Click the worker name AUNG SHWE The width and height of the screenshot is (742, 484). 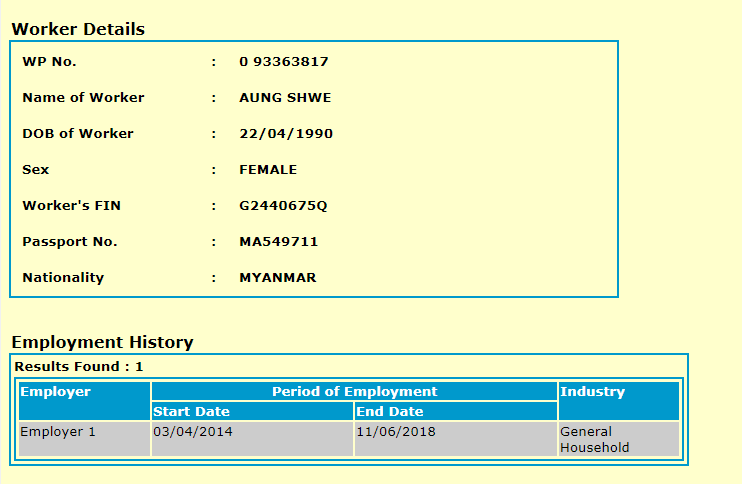pos(285,98)
